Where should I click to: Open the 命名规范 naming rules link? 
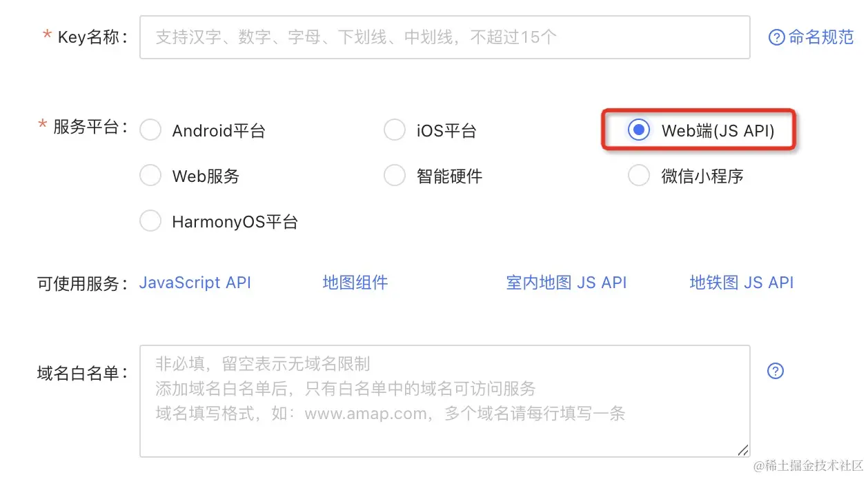(821, 37)
